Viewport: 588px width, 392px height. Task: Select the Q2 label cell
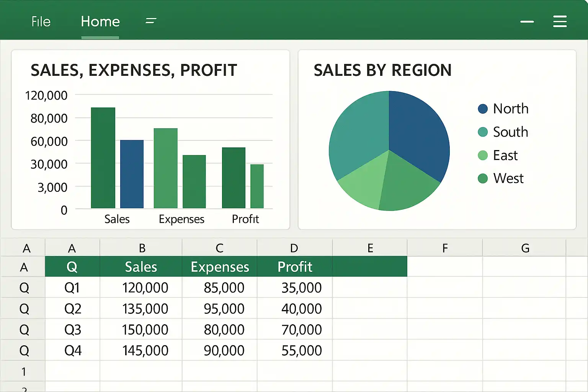click(x=72, y=309)
